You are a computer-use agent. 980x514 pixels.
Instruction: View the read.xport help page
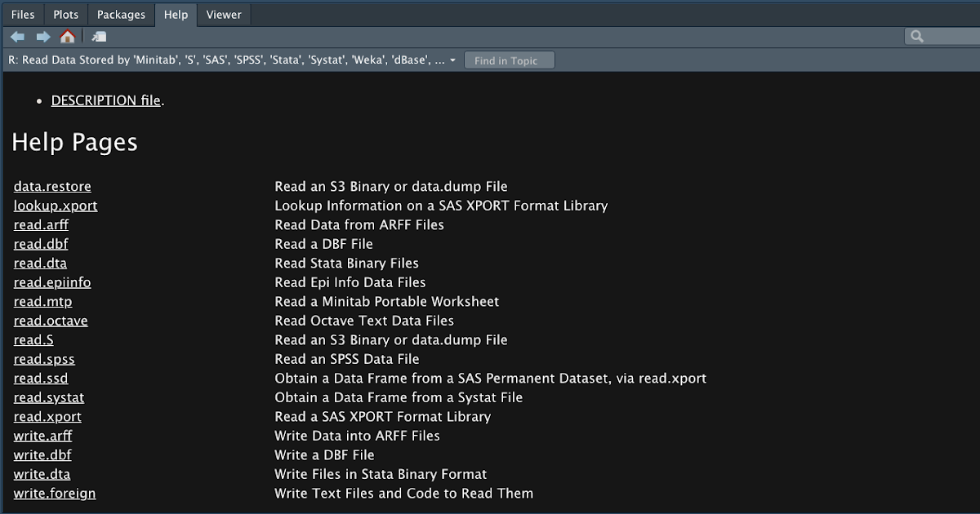click(47, 417)
